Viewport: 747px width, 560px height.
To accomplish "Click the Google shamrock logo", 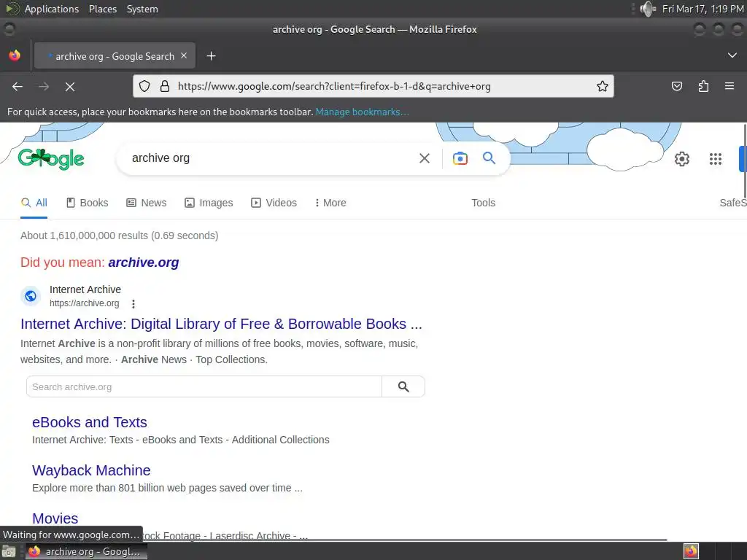I will [x=51, y=159].
